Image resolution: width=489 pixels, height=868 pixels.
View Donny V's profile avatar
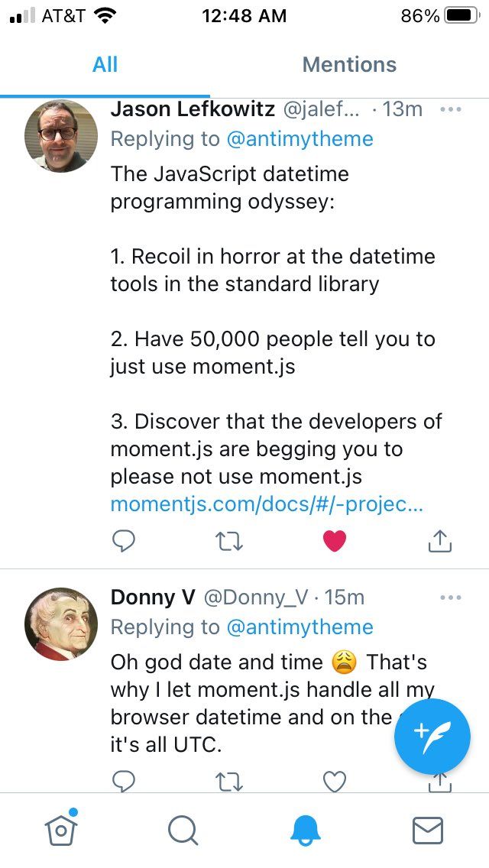61,623
